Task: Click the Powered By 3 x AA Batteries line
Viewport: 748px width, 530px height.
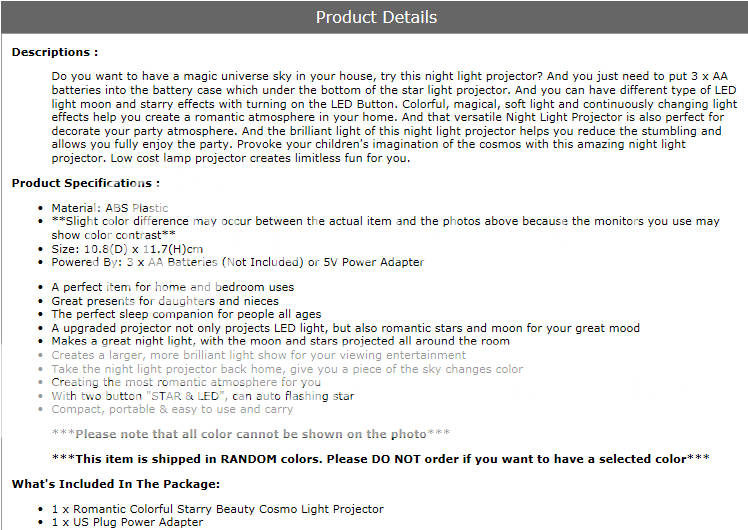Action: tap(238, 262)
